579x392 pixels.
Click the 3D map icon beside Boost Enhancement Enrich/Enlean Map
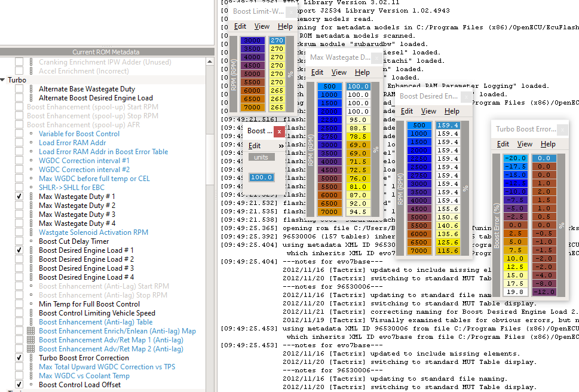pyautogui.click(x=31, y=331)
